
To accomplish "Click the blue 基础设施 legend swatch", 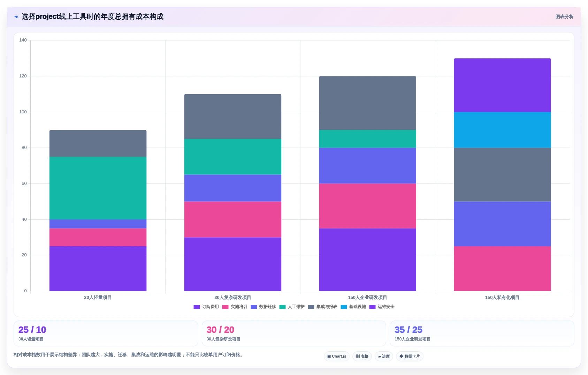I will point(344,307).
